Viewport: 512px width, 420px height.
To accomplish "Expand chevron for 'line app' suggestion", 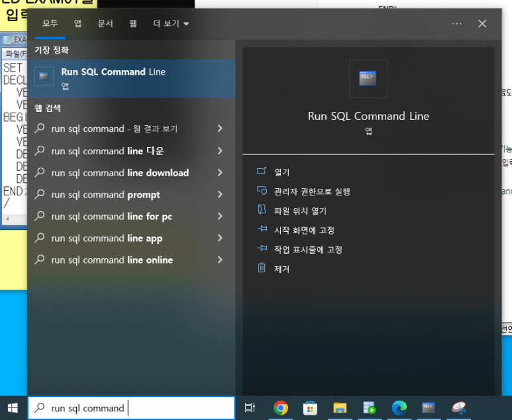I will [x=220, y=238].
